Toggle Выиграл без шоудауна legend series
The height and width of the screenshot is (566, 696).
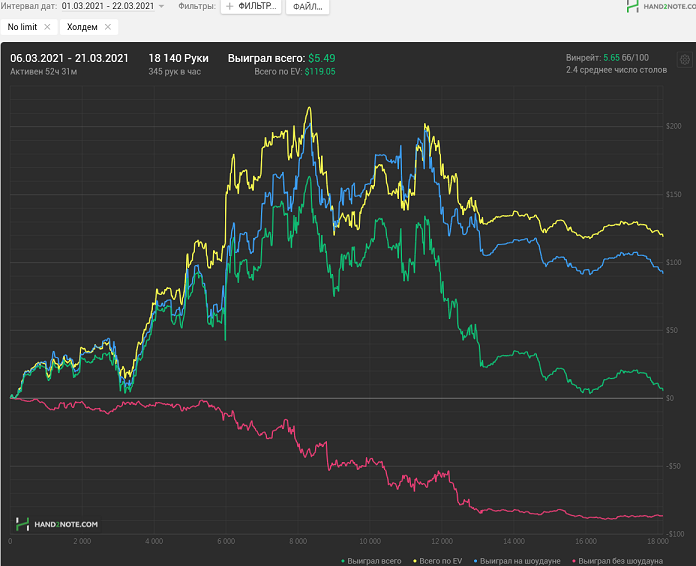pyautogui.click(x=617, y=561)
